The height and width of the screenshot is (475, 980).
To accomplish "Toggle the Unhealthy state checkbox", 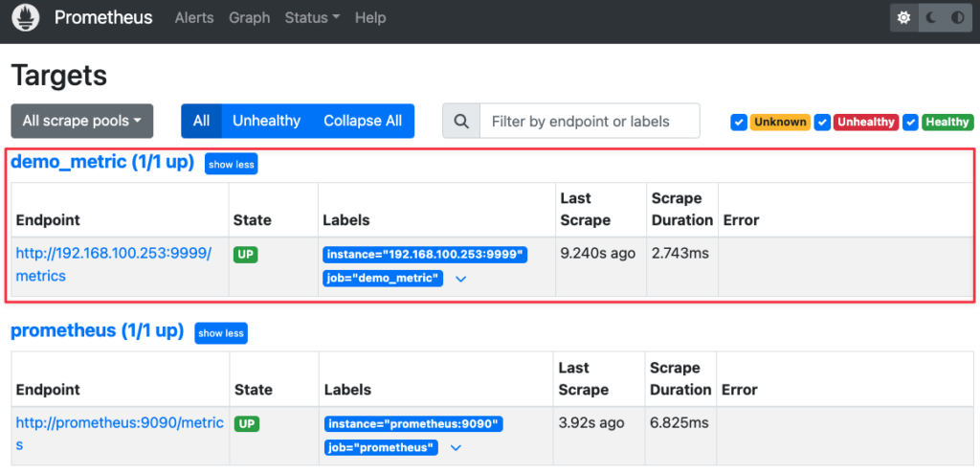I will pyautogui.click(x=822, y=122).
